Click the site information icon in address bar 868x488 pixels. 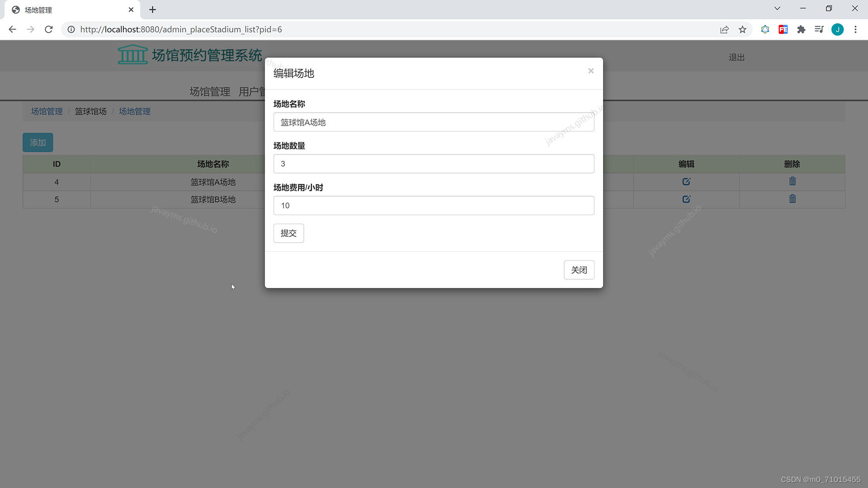point(71,29)
